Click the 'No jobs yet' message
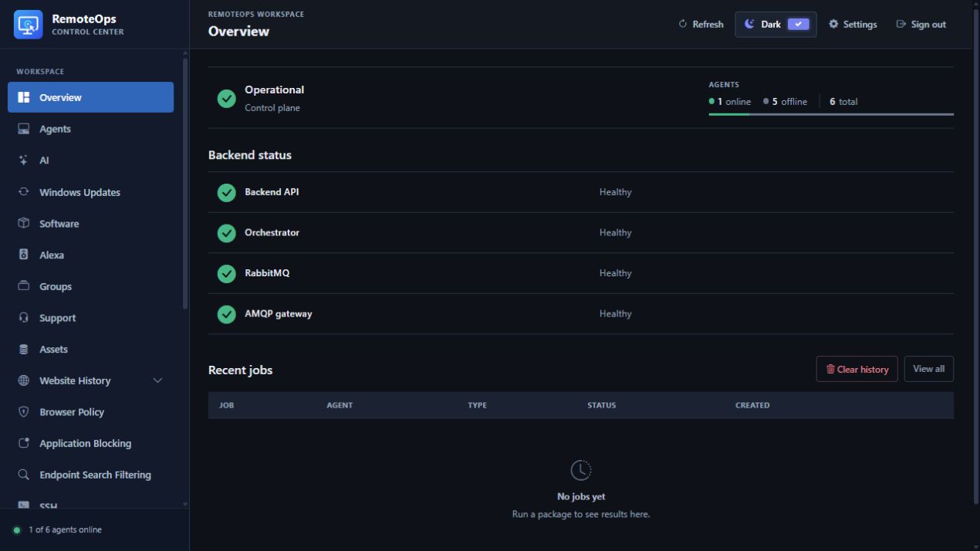The image size is (980, 551). point(581,497)
